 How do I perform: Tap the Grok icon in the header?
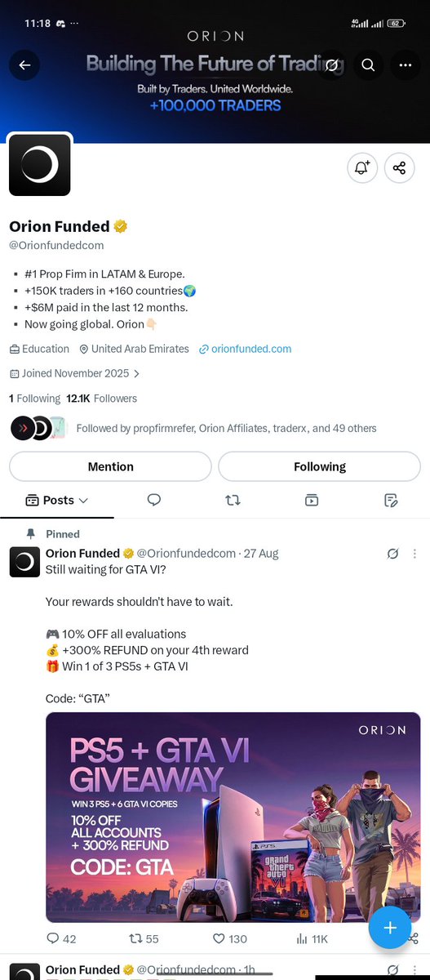pos(331,65)
